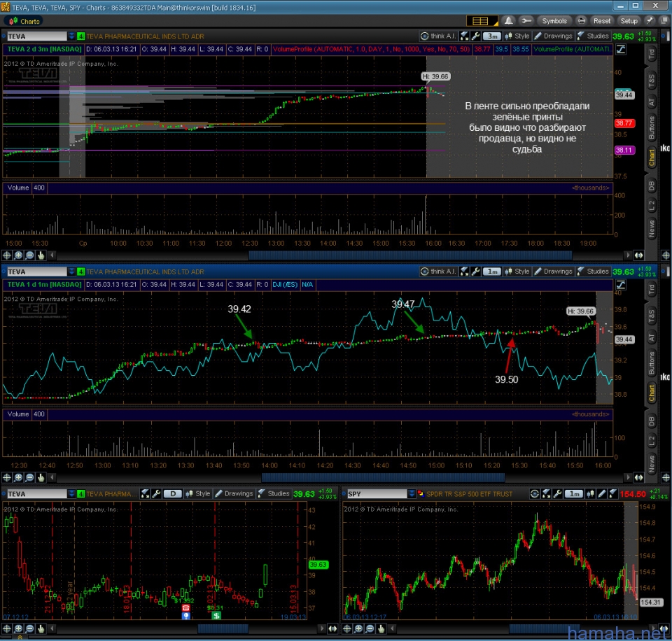672x641 pixels.
Task: Click the SPY symbol input field
Action: (377, 494)
